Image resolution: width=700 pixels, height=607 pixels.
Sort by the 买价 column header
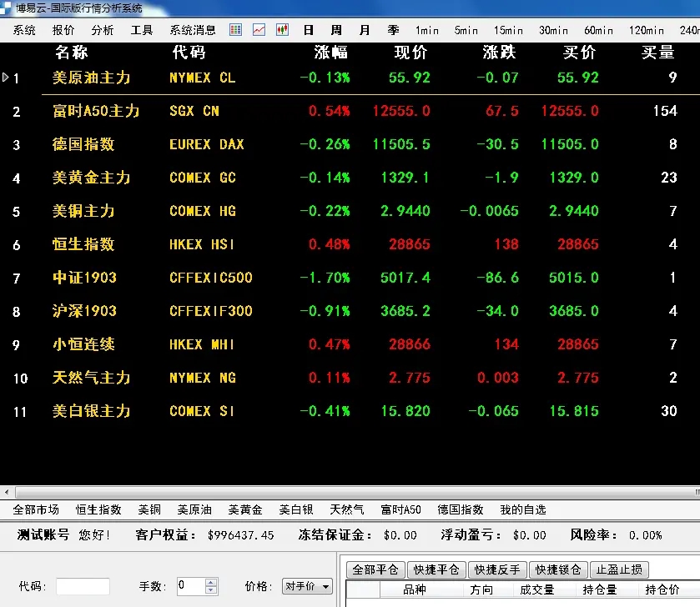tap(580, 53)
